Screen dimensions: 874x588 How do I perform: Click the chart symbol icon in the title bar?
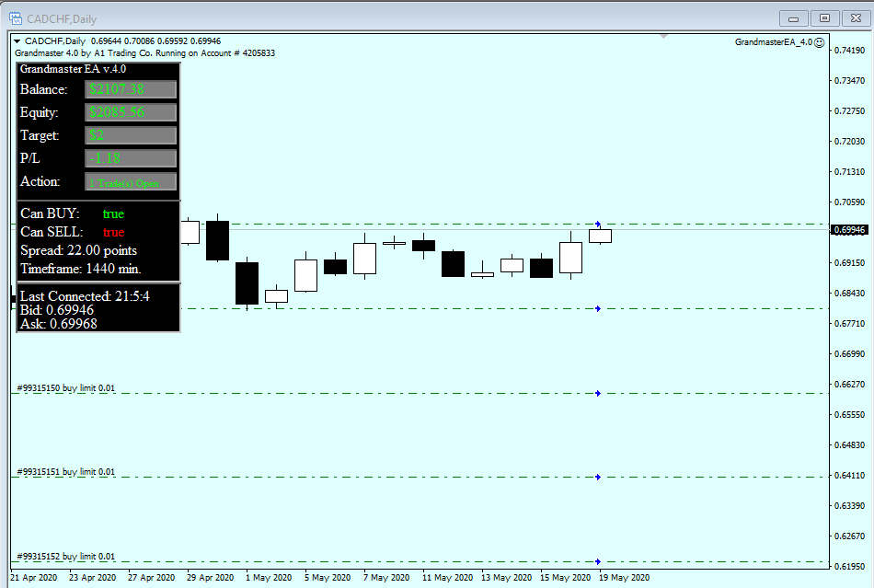tap(15, 17)
